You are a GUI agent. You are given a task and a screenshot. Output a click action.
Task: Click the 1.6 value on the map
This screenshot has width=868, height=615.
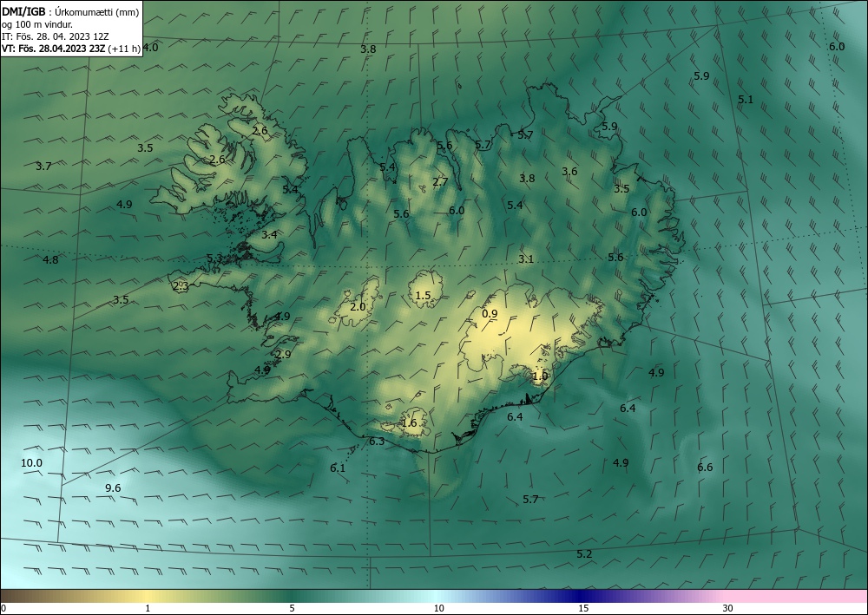(409, 423)
